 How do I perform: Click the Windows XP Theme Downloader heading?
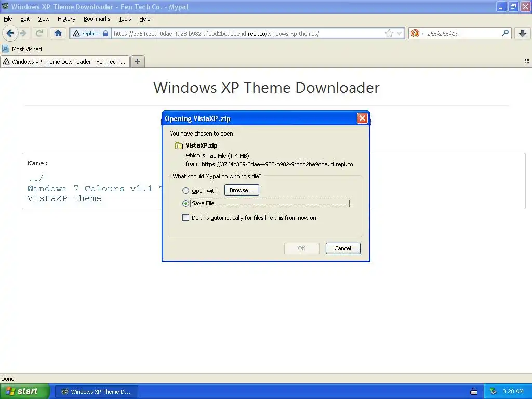[267, 87]
